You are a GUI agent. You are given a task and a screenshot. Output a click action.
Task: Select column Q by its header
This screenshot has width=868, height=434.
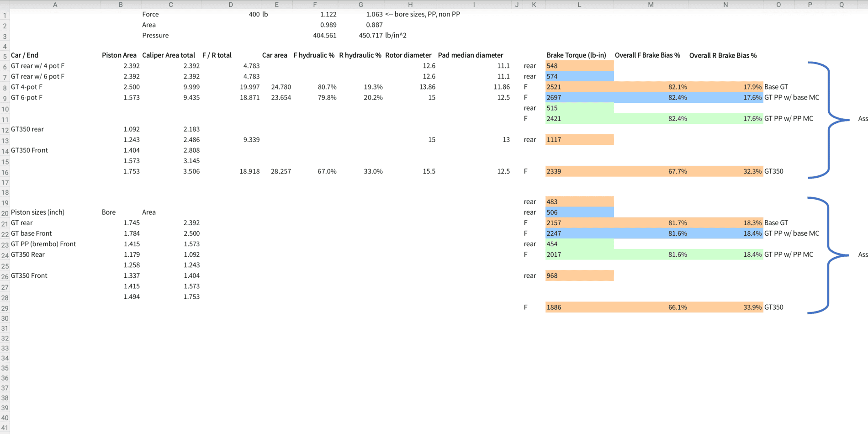842,5
